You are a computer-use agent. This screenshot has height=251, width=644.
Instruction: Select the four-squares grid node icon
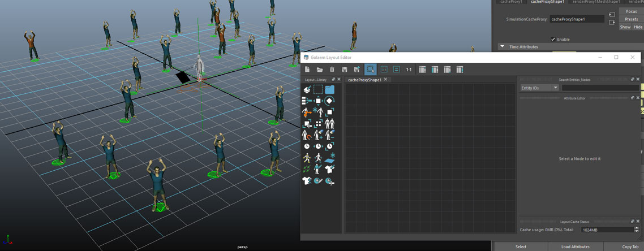318,123
